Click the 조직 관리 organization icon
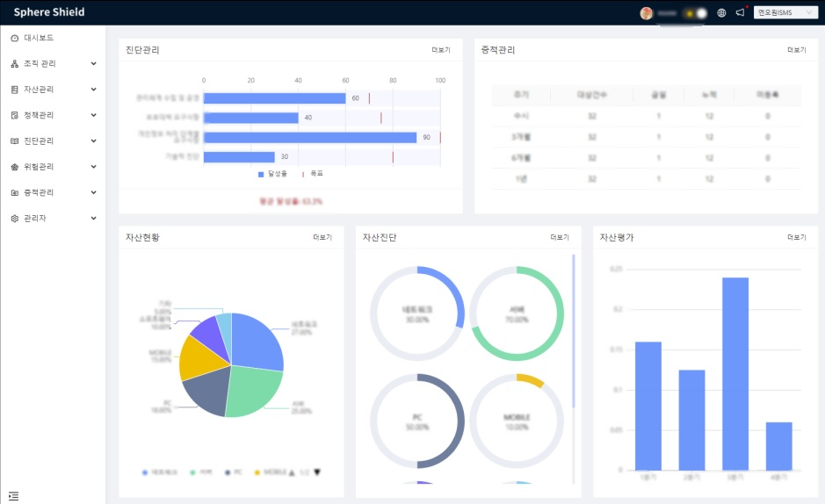 click(x=15, y=64)
